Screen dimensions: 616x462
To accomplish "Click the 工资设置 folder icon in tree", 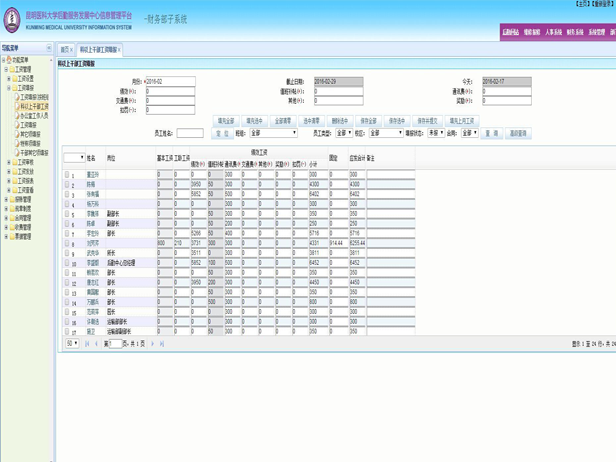I will (14, 78).
